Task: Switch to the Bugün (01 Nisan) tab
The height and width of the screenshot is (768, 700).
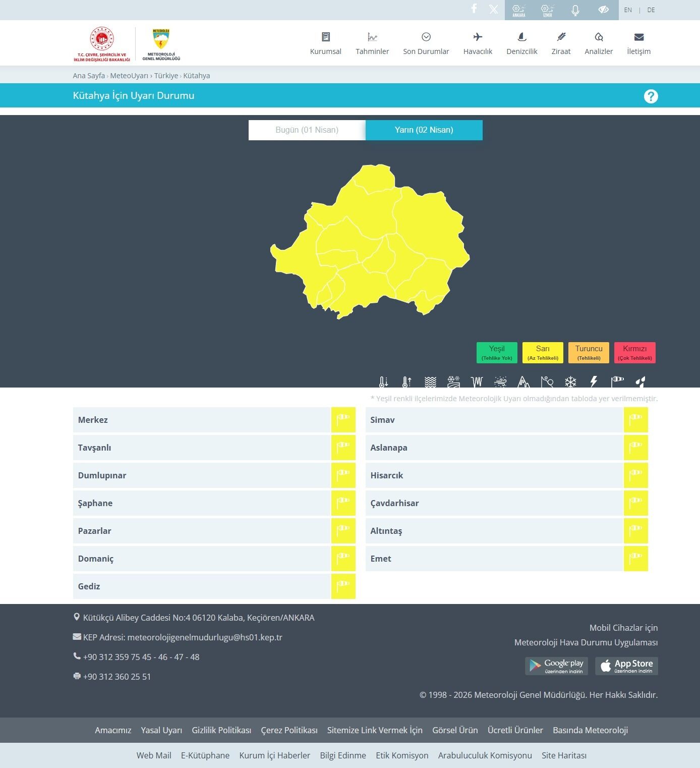Action: [x=307, y=130]
